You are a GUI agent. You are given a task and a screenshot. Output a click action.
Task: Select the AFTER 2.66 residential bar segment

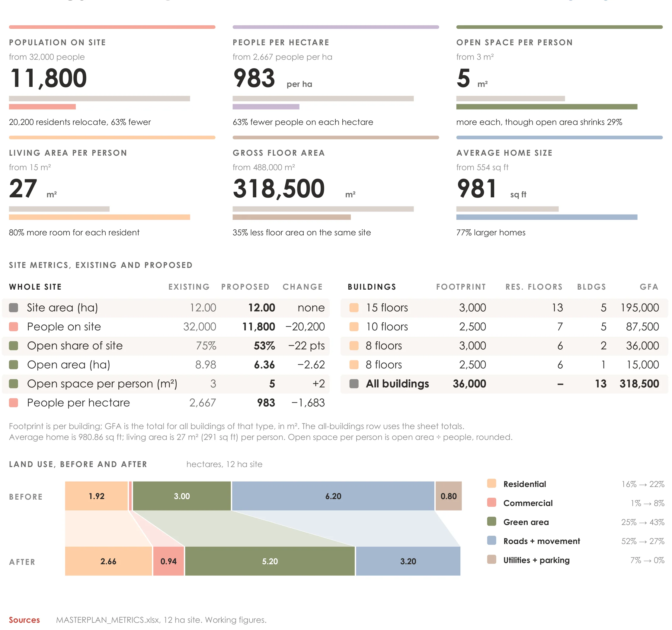tap(108, 561)
